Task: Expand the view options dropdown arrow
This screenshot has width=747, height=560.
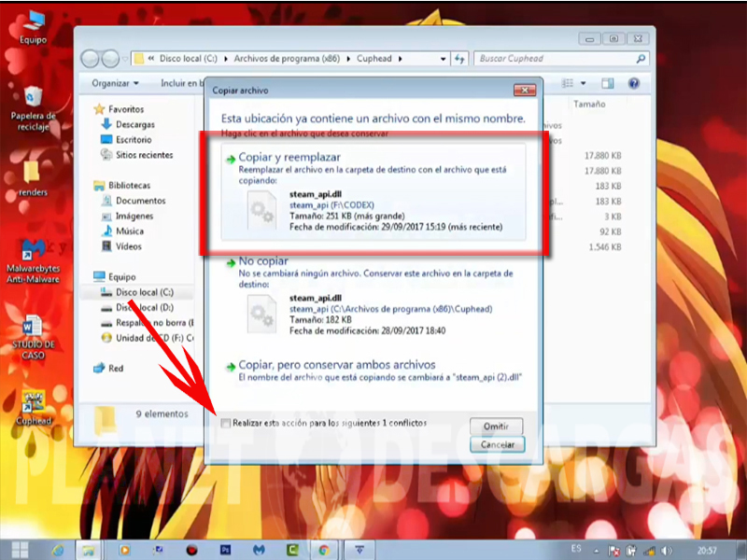Action: 583,83
